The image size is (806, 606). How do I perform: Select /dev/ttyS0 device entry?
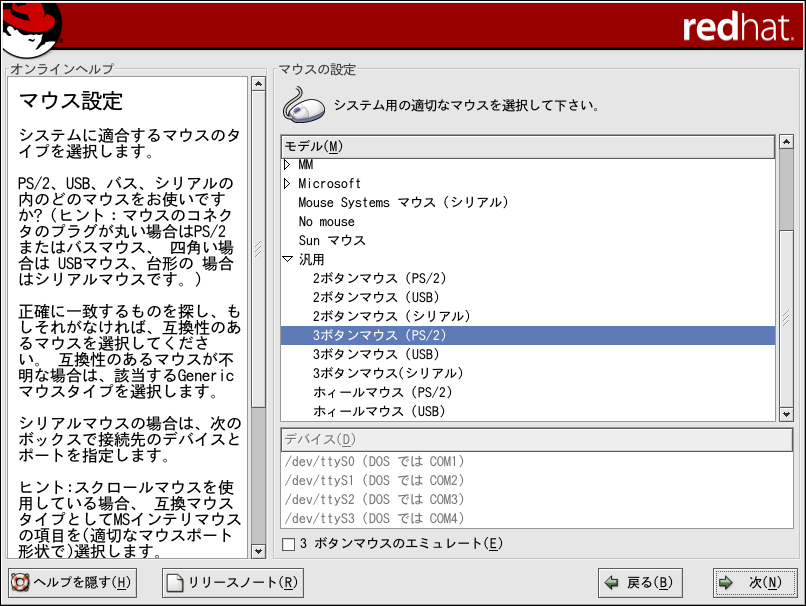[x=375, y=462]
